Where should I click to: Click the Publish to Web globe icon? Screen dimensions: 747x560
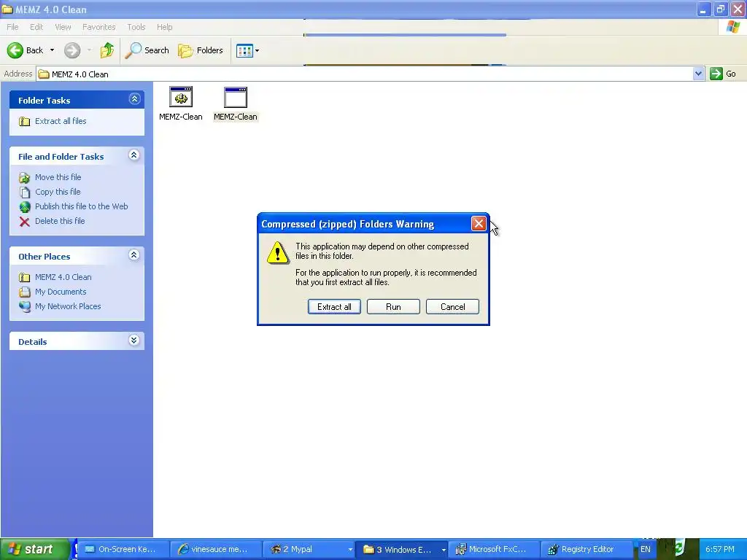pos(24,206)
